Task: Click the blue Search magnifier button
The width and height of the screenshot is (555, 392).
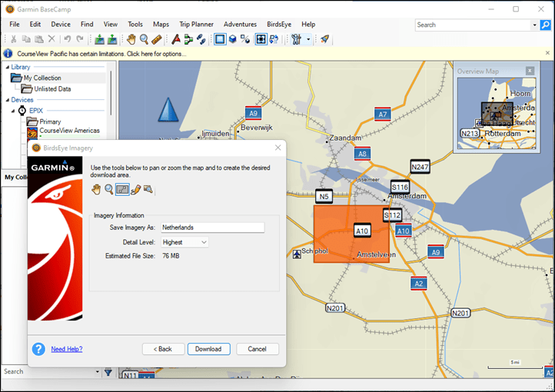Action: coord(546,25)
